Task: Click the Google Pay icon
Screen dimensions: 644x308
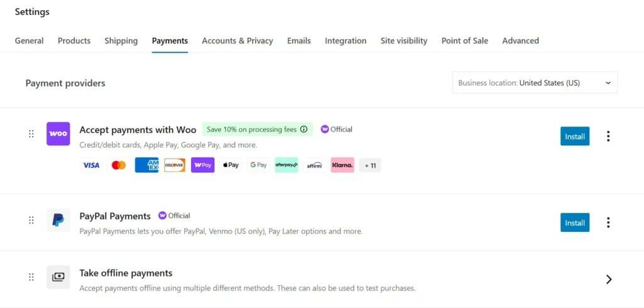Action: tap(258, 165)
